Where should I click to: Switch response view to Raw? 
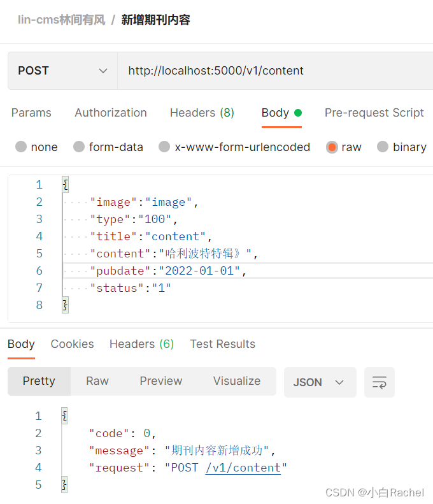tap(97, 381)
